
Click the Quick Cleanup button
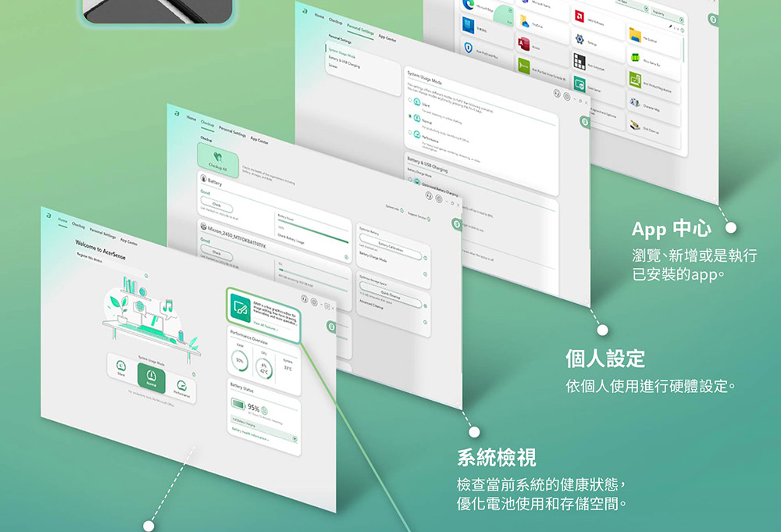[390, 294]
